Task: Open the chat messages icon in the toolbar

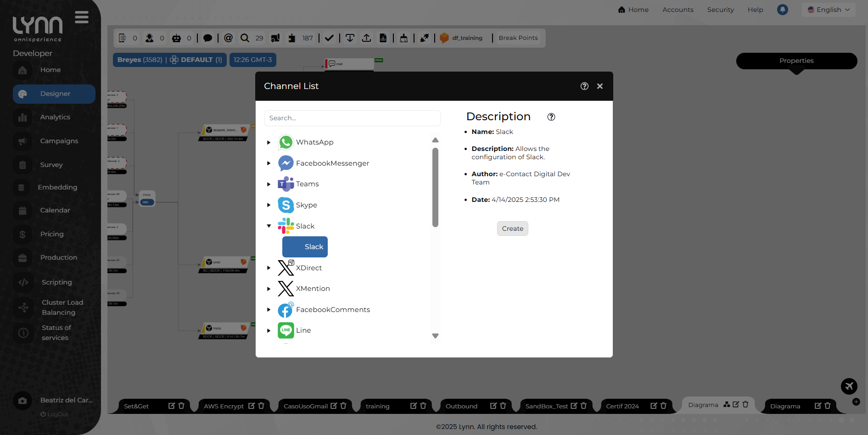Action: 208,38
